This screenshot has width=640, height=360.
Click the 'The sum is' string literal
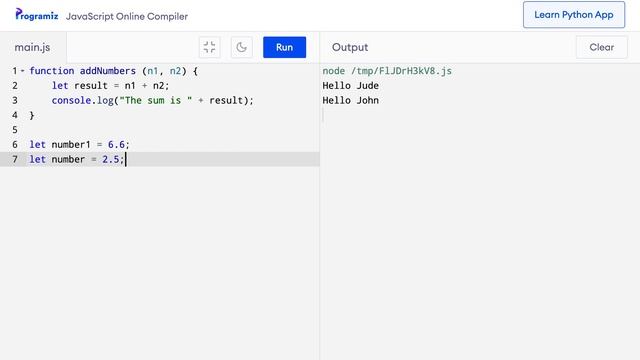(156, 100)
